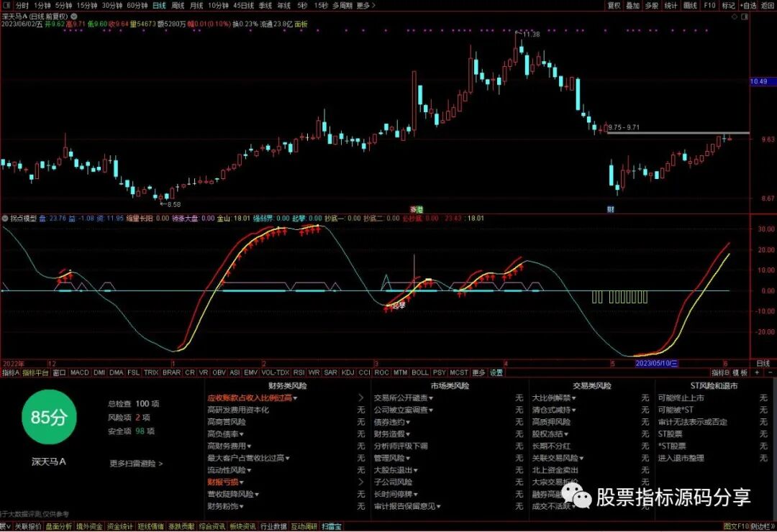
Task: Expand 财报亏损 risk item
Action: (x=225, y=482)
